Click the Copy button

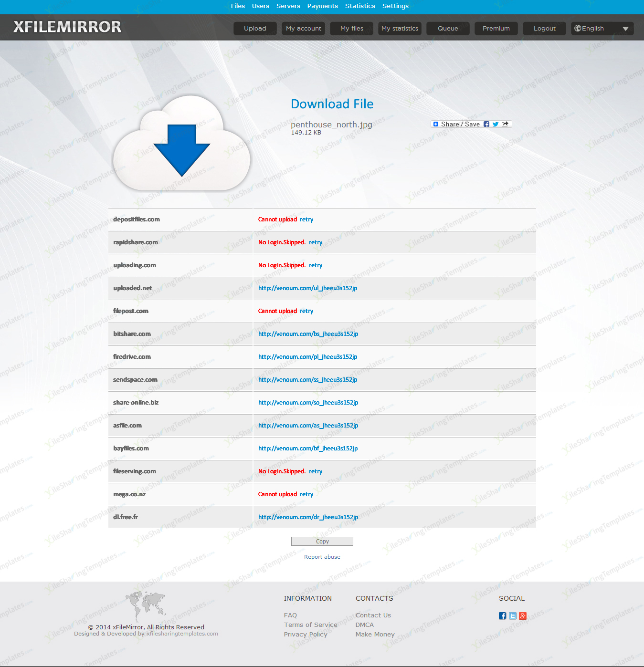click(x=322, y=541)
